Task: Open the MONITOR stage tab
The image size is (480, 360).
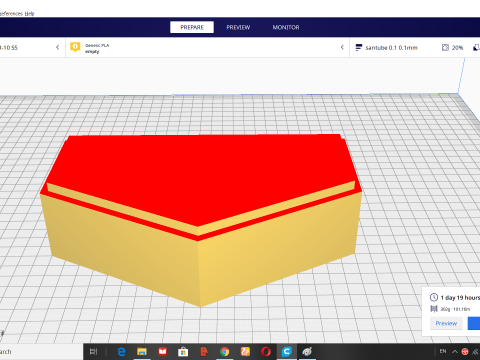Action: tap(286, 27)
